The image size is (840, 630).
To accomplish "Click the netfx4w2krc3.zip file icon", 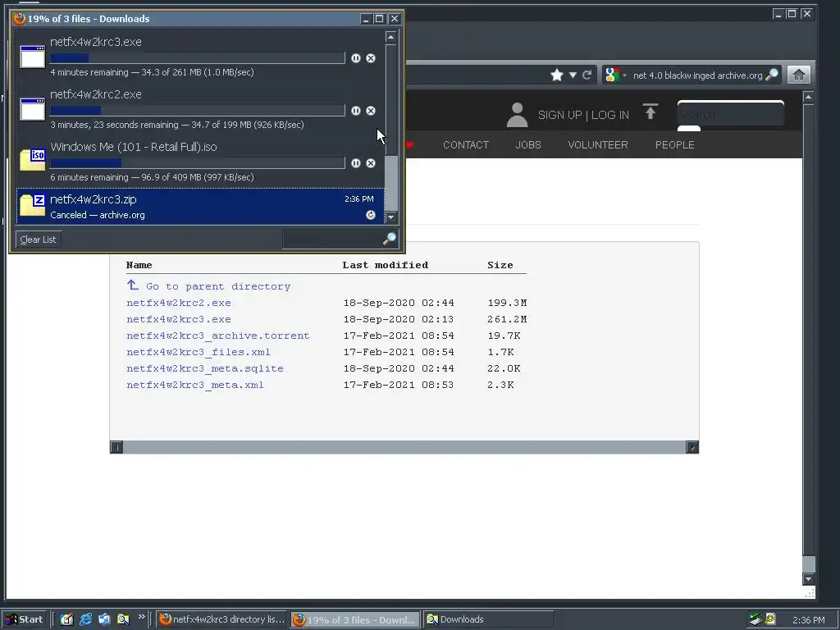I will (x=33, y=206).
